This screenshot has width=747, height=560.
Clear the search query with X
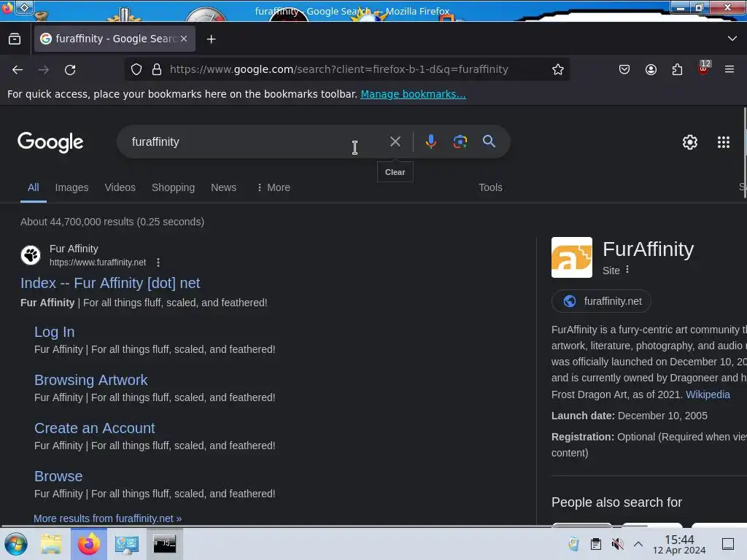(x=395, y=141)
